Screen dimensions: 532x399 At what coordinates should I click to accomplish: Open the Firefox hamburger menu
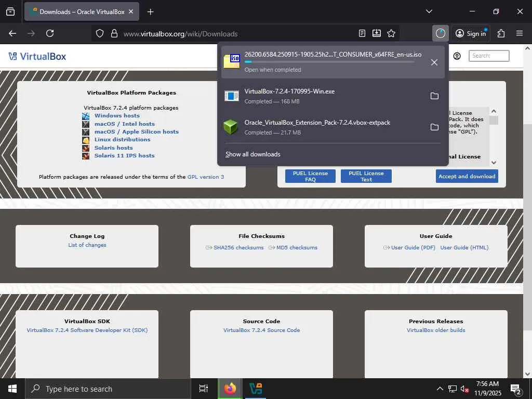tap(520, 33)
